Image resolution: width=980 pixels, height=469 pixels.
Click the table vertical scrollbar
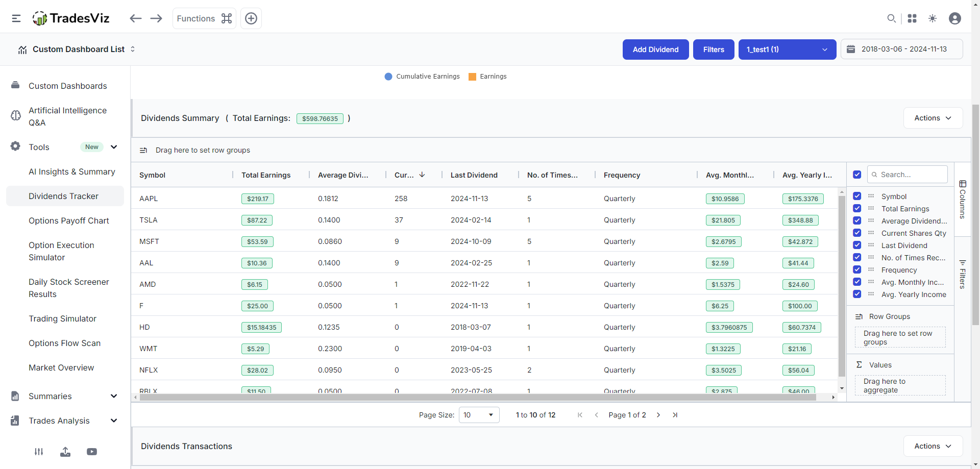842,286
